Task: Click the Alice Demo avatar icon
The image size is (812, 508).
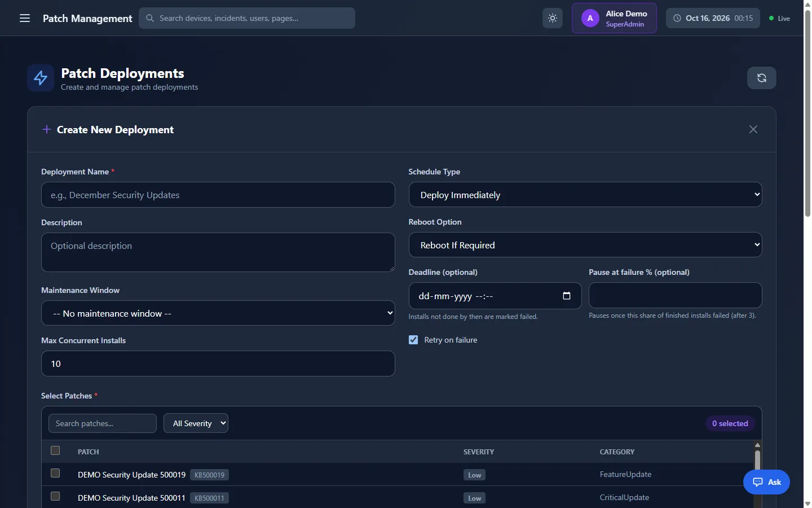Action: [590, 18]
